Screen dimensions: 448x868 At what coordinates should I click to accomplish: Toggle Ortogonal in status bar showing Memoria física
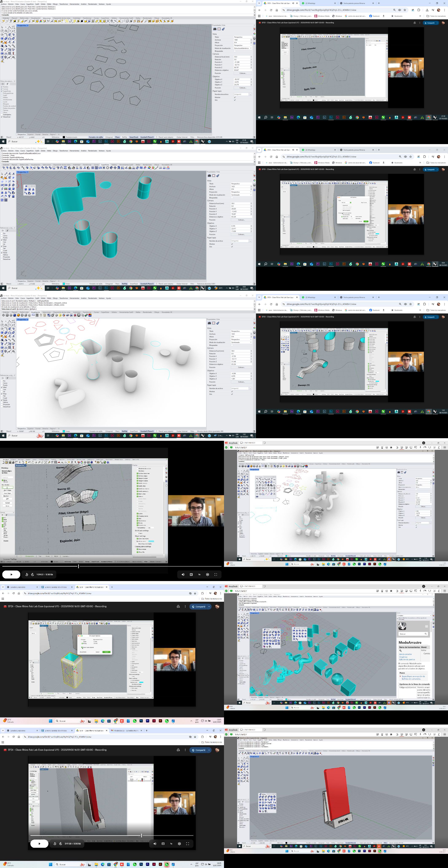tap(109, 137)
